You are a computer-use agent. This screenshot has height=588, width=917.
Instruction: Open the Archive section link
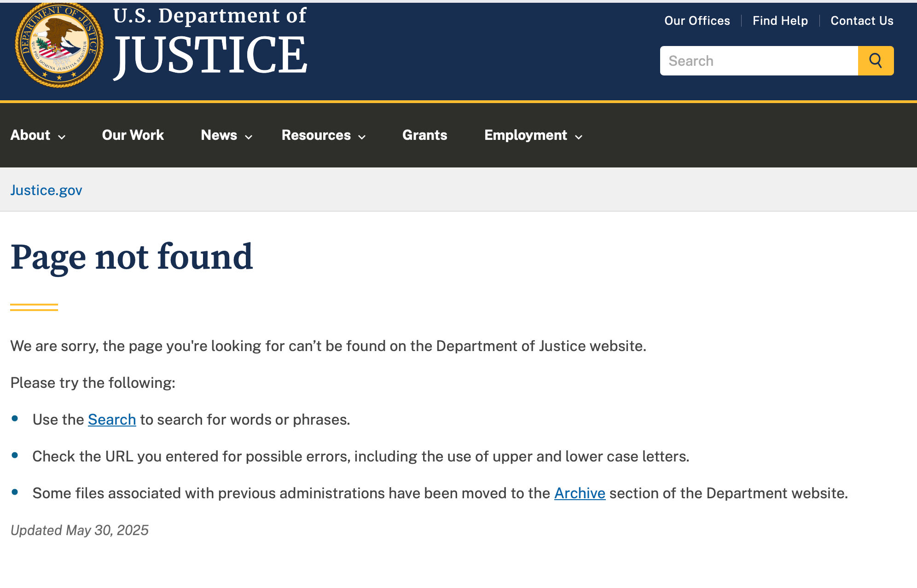point(580,493)
